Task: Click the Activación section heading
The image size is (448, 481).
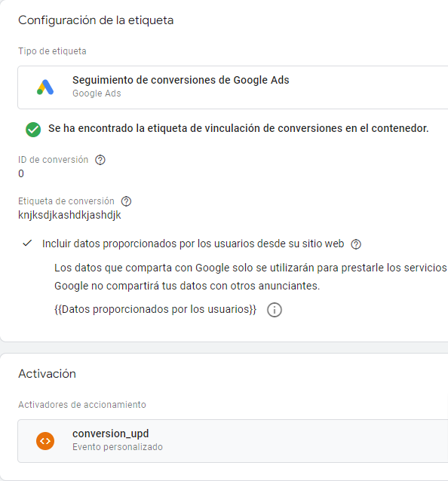Action: (47, 374)
